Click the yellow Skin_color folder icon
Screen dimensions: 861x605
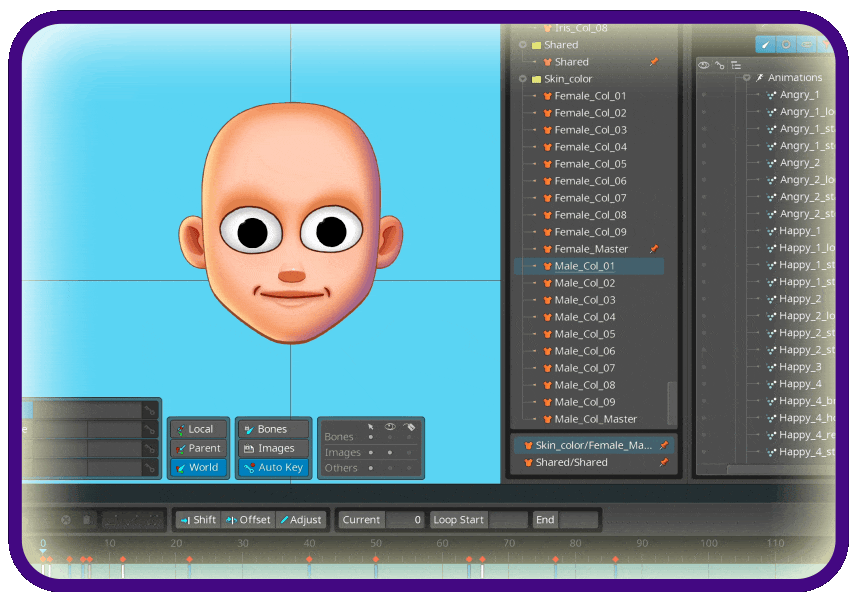click(536, 79)
